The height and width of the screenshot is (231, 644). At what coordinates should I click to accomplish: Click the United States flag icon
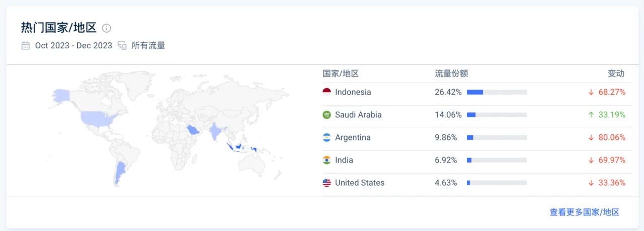[x=327, y=183]
